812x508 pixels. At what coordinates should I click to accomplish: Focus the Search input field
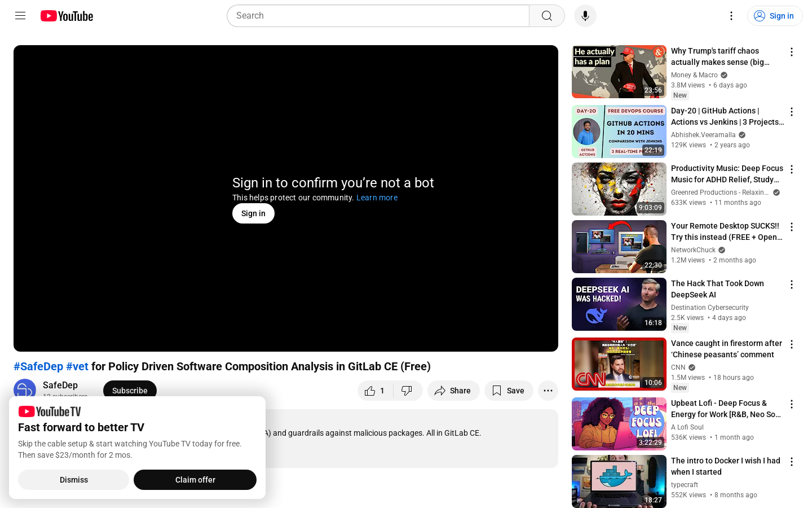click(x=378, y=16)
